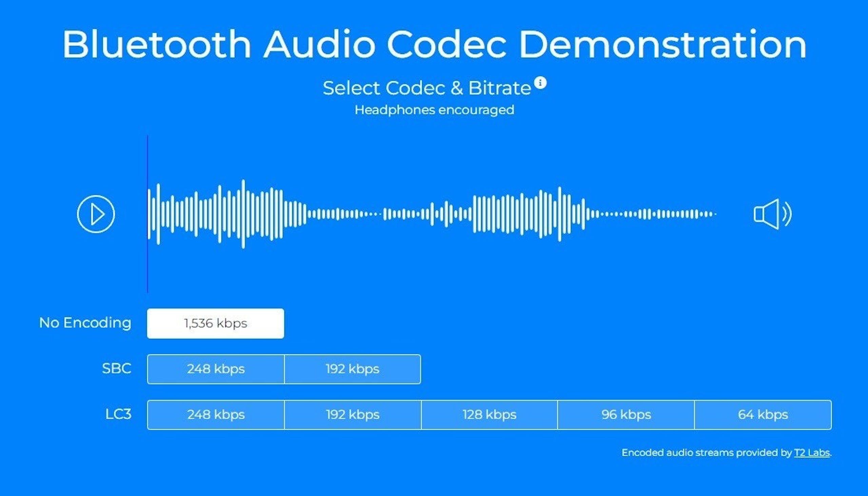The width and height of the screenshot is (868, 496).
Task: Play the audio sample
Action: (x=96, y=214)
